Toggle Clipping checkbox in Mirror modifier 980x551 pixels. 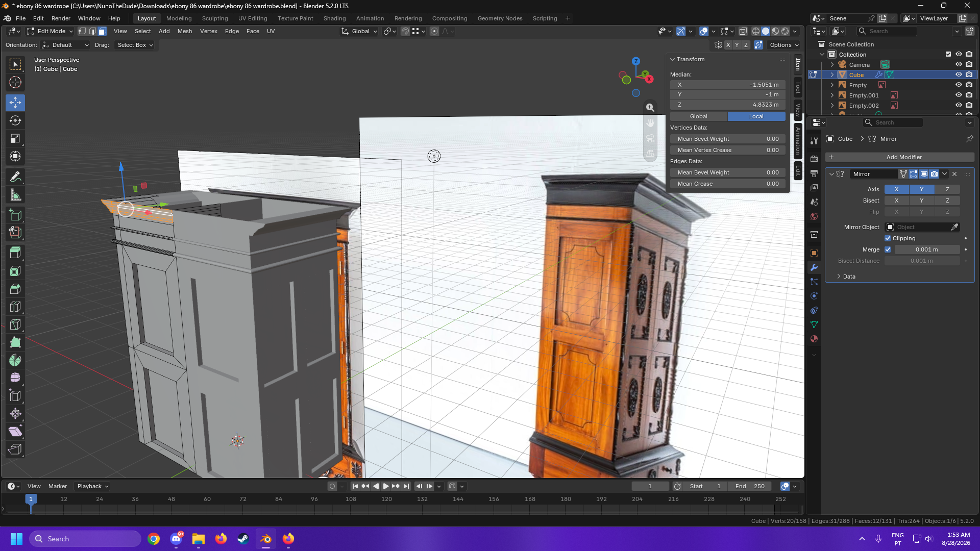coord(888,238)
